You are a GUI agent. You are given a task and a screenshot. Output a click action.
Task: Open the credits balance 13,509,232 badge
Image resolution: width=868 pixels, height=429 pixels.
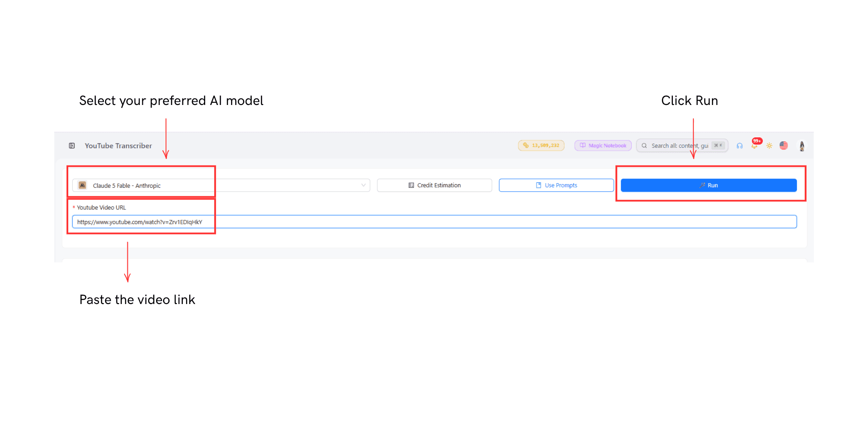(x=541, y=145)
